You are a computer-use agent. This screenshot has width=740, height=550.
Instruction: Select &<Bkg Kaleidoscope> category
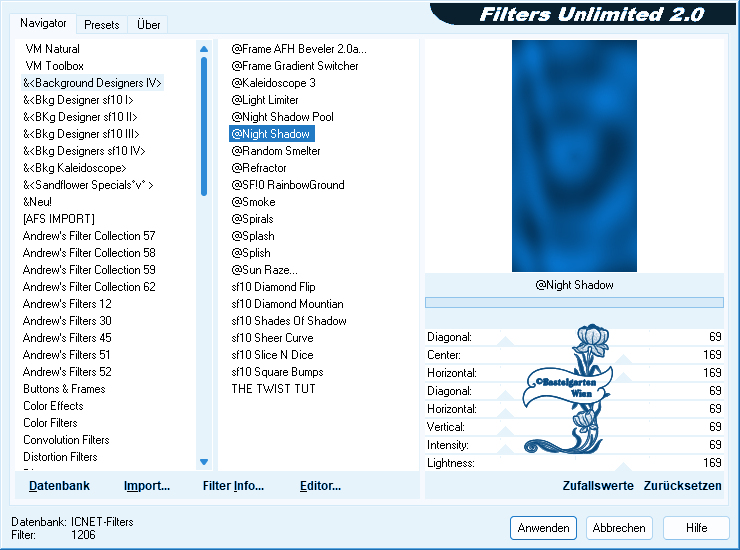(x=75, y=168)
